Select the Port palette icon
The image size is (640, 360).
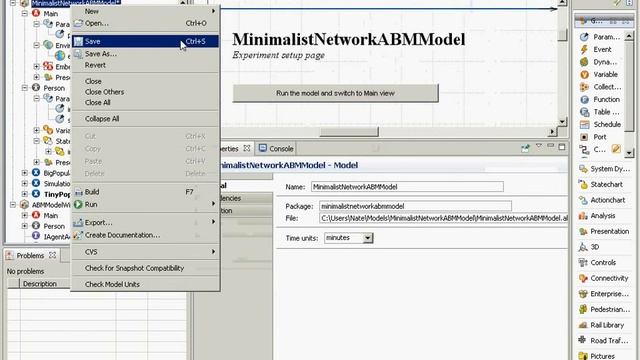[x=584, y=137]
